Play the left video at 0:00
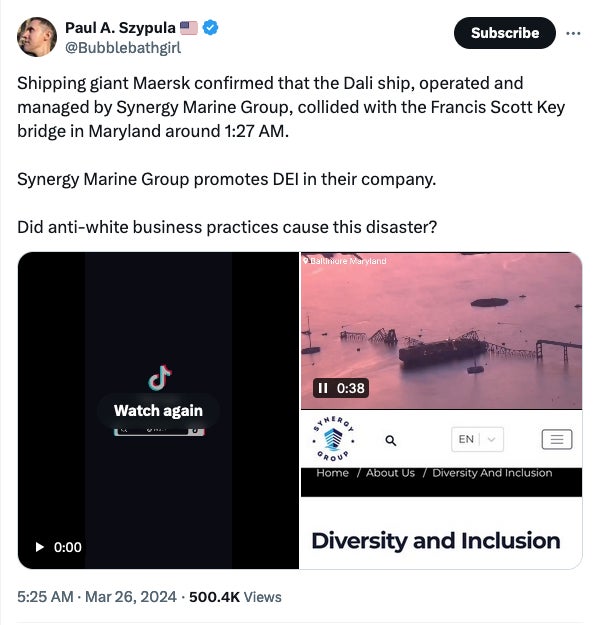Image resolution: width=599 pixels, height=625 pixels. (39, 547)
